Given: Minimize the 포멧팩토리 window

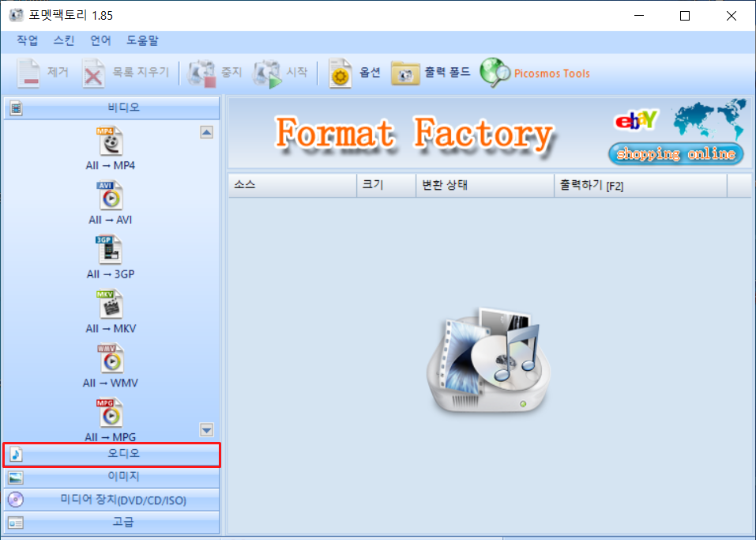Looking at the screenshot, I should coord(639,16).
